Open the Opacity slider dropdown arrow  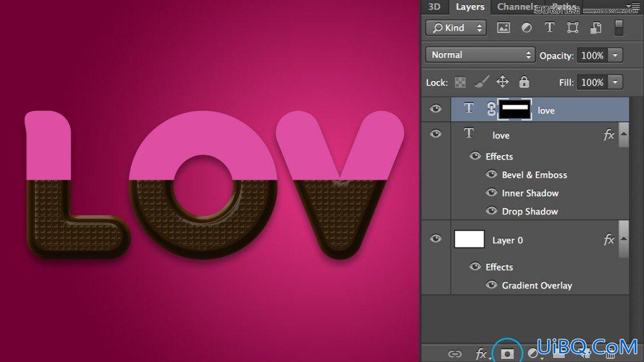615,55
